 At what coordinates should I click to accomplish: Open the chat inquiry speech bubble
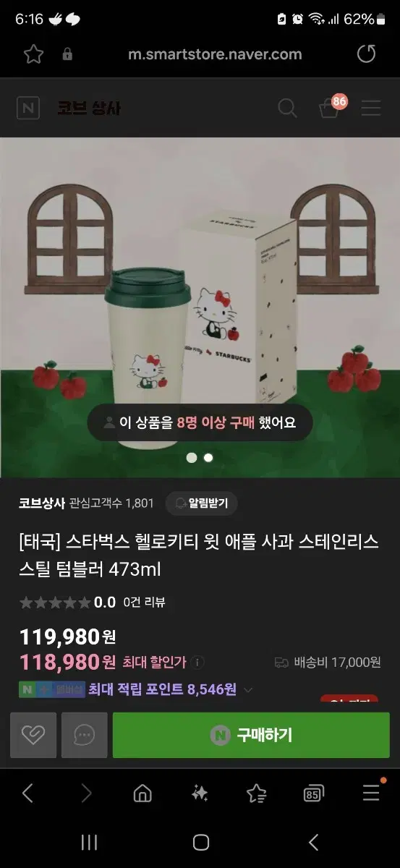click(x=85, y=735)
